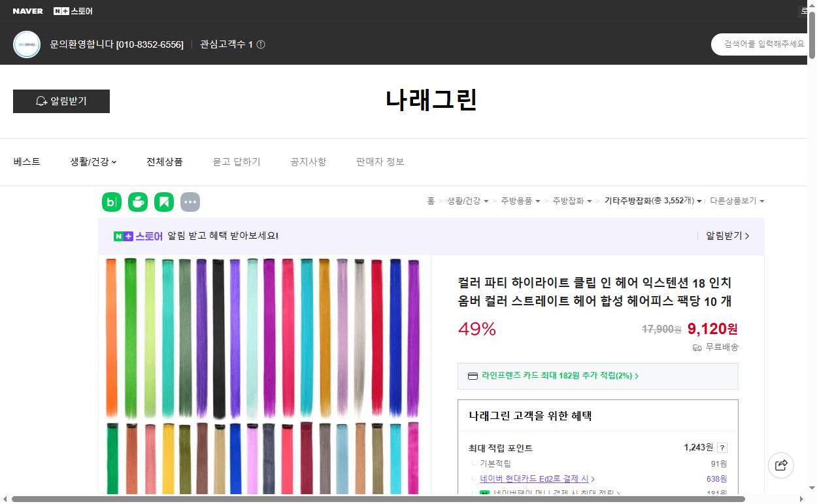This screenshot has height=504, width=817.
Task: Expand the 생활/건강 category menu
Action: [93, 161]
